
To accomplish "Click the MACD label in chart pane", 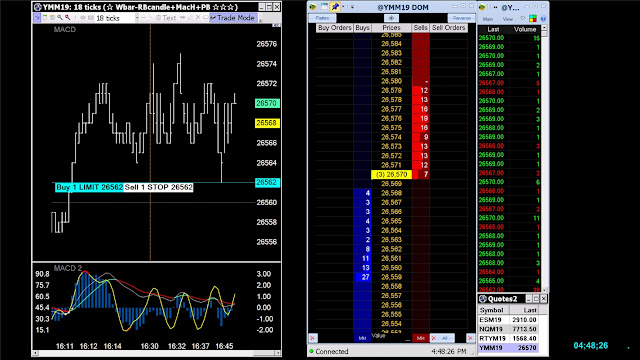I will pyautogui.click(x=64, y=29).
